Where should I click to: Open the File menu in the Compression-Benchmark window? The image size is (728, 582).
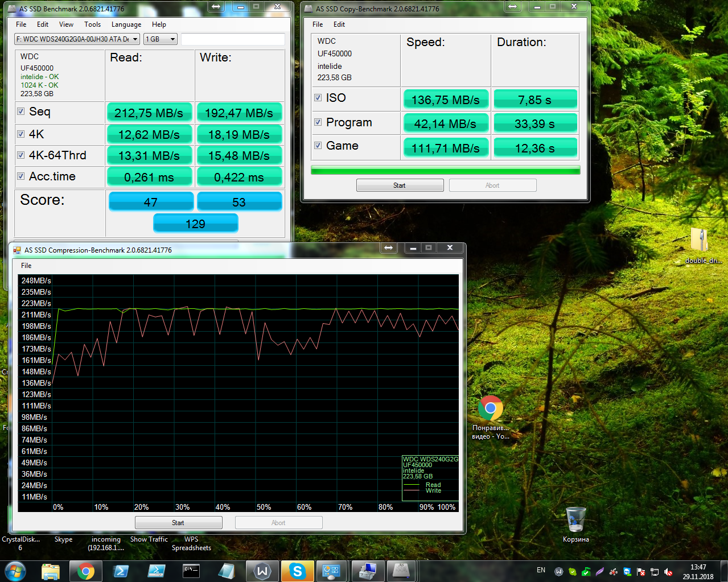(26, 266)
